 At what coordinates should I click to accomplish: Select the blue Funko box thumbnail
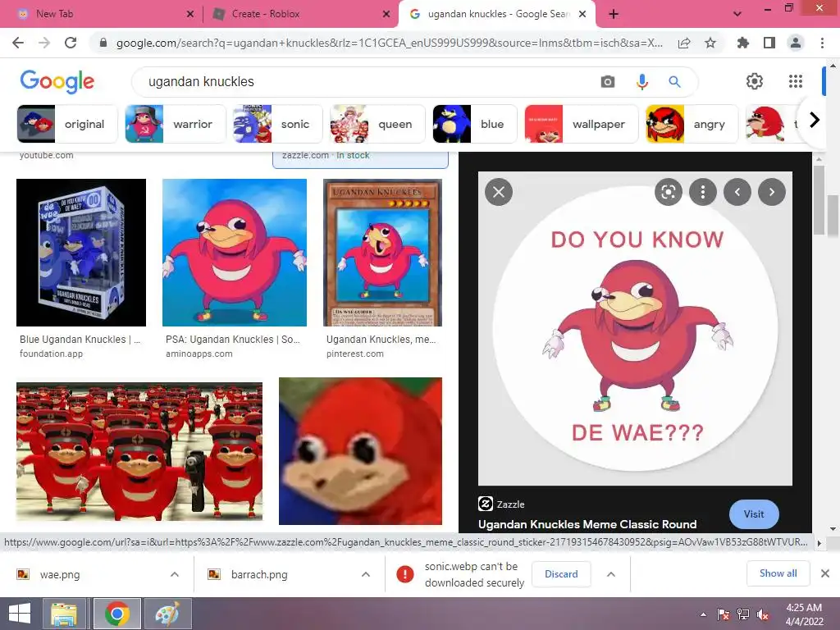[x=81, y=253]
